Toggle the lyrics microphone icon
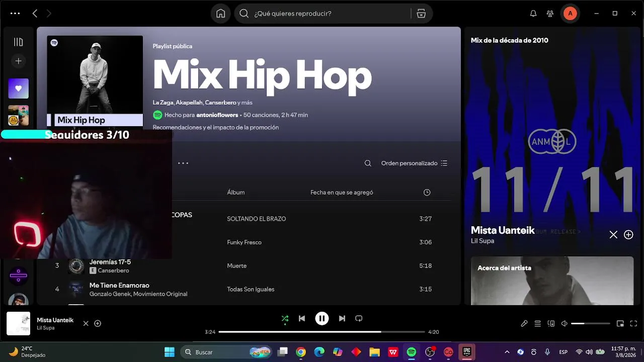The width and height of the screenshot is (644, 362). (x=524, y=323)
